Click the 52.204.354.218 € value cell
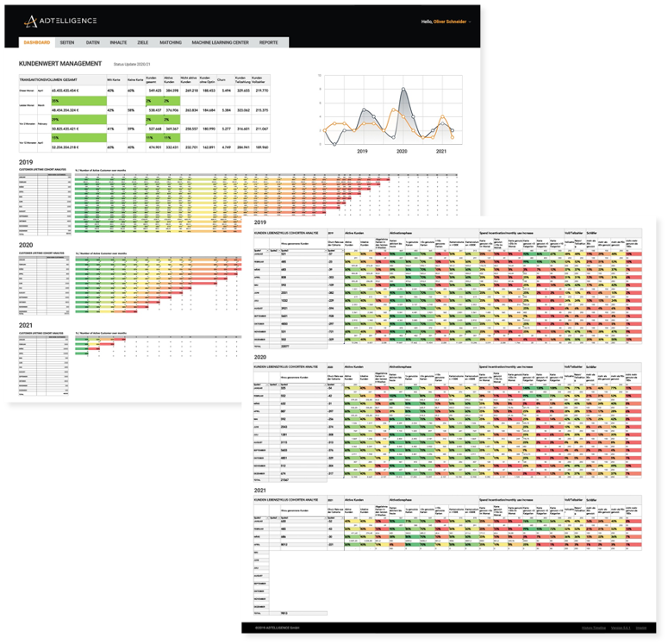668x644 pixels. (78, 147)
